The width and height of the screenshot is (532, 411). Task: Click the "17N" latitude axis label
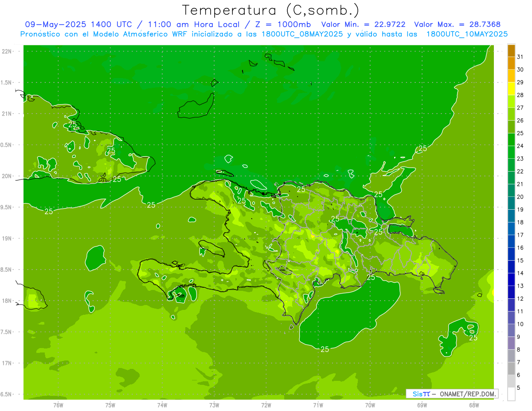pos(8,363)
